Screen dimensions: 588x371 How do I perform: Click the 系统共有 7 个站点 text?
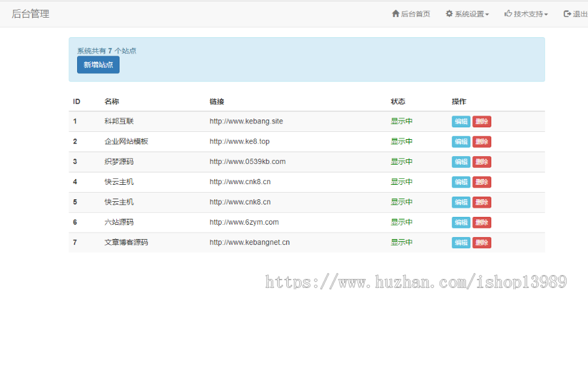106,51
